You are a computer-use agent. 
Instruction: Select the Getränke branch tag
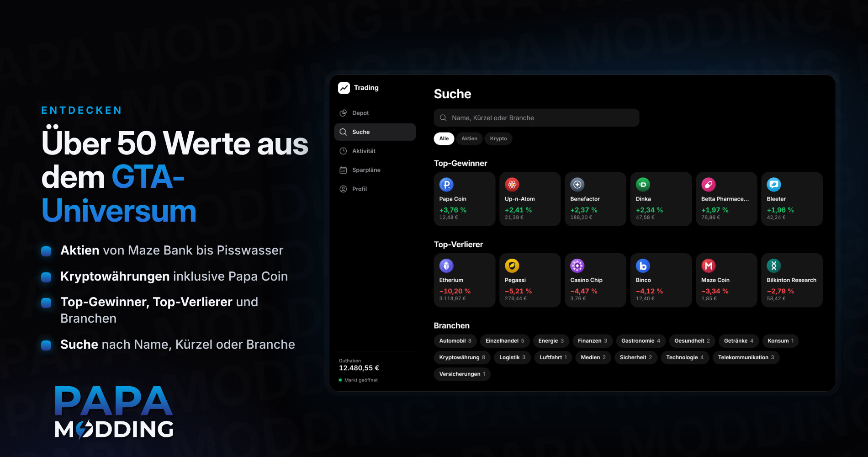tap(739, 341)
